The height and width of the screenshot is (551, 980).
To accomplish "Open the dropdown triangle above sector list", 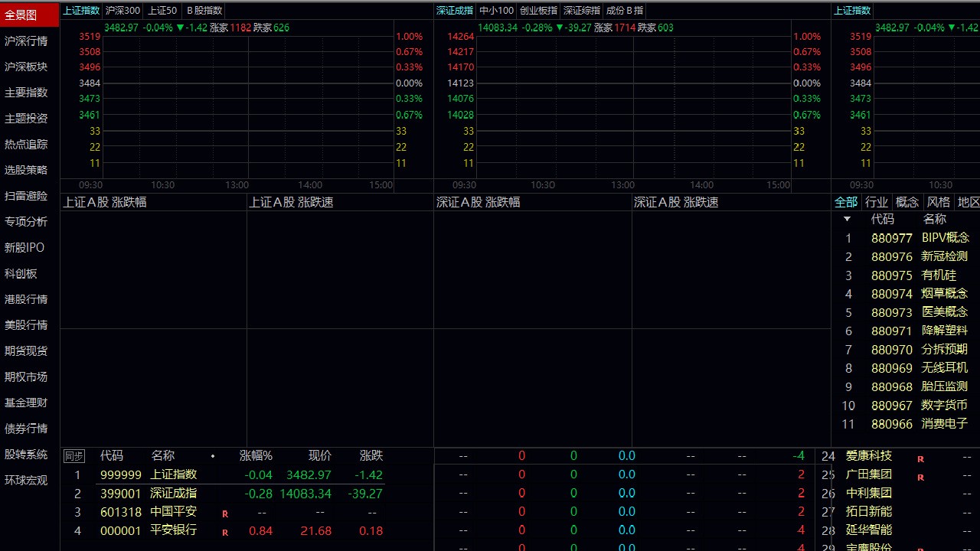I will (847, 219).
